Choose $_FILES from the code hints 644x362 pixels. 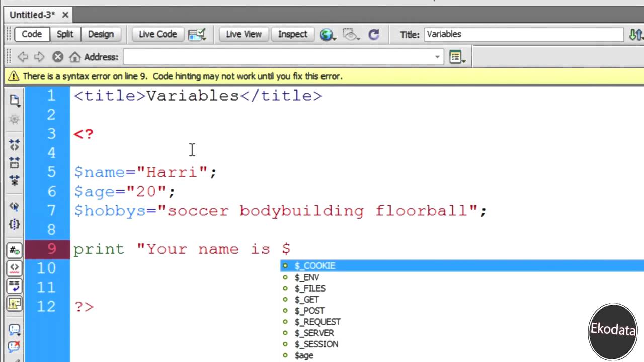(x=462, y=288)
